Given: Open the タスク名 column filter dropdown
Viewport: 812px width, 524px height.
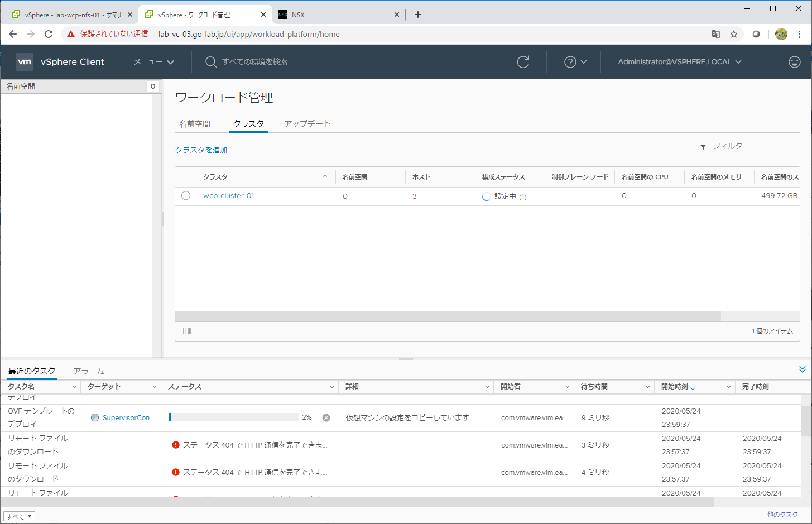Looking at the screenshot, I should [x=74, y=387].
